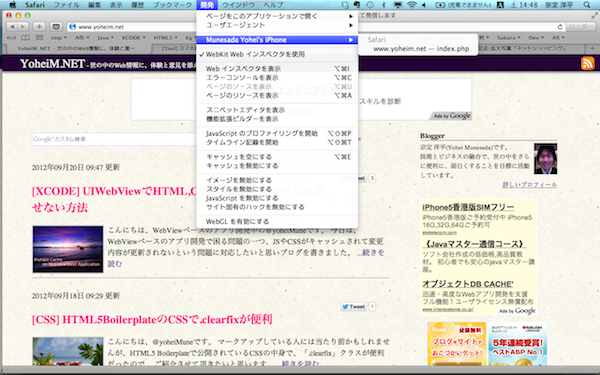The height and width of the screenshot is (375, 600).
Task: Choose 'www.yoheim.net — index.php' submenu entry
Action: pyautogui.click(x=418, y=49)
